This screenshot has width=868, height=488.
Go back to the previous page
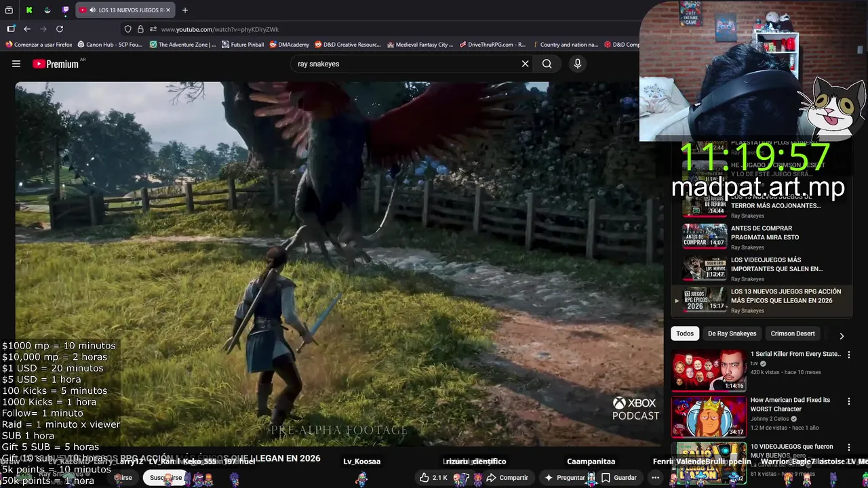[27, 29]
